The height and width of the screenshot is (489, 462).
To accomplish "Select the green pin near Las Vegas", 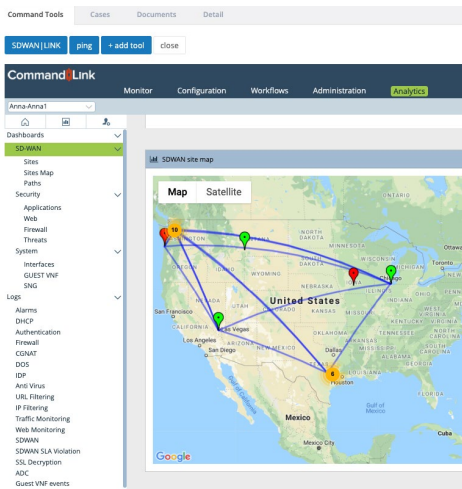I will [218, 321].
